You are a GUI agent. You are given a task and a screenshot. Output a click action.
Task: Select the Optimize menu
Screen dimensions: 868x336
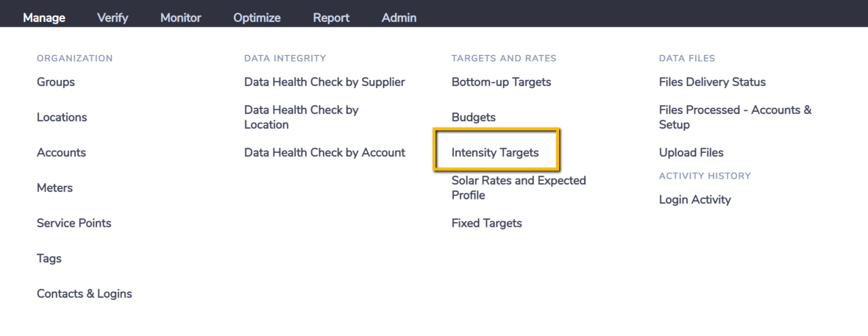coord(257,18)
